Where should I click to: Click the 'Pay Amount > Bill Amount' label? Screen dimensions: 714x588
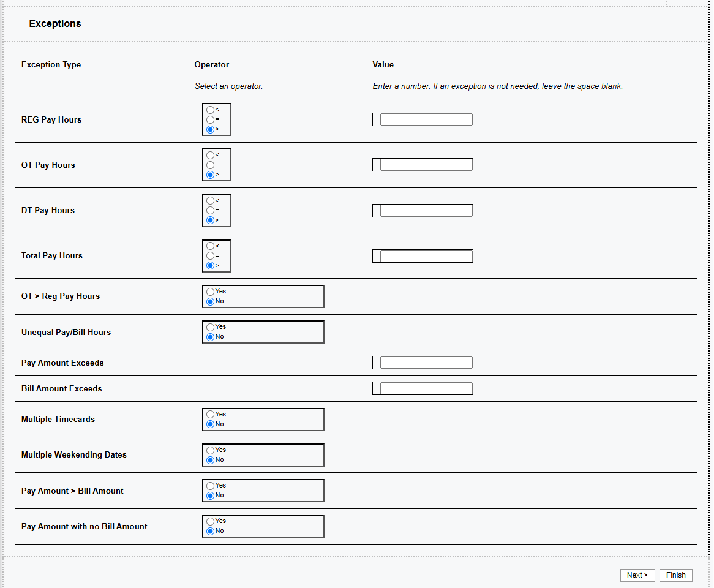click(72, 491)
